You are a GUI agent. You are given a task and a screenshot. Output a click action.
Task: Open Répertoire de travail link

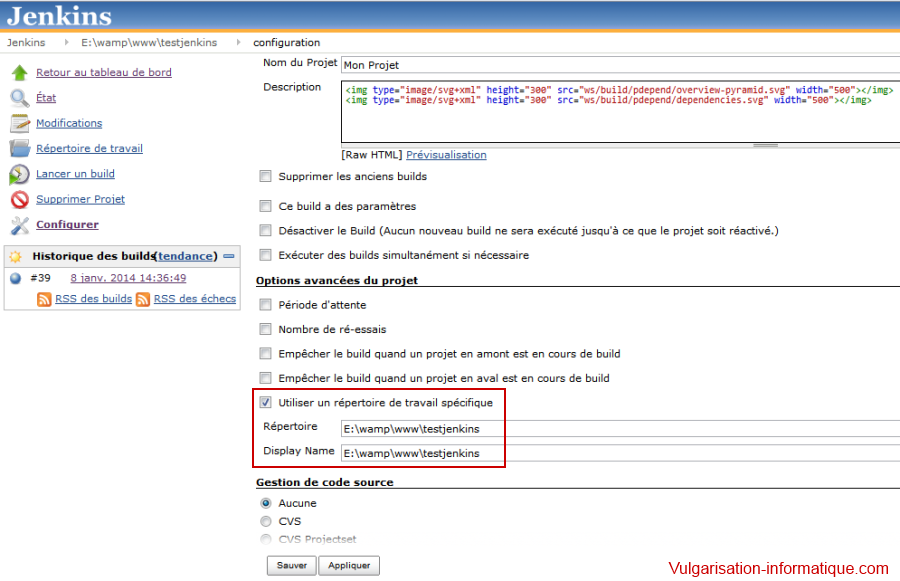(x=90, y=148)
